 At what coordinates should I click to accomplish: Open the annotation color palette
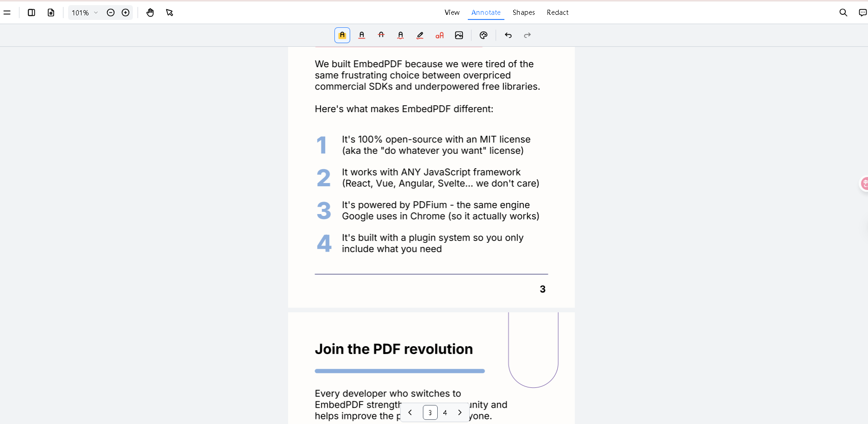pyautogui.click(x=484, y=35)
